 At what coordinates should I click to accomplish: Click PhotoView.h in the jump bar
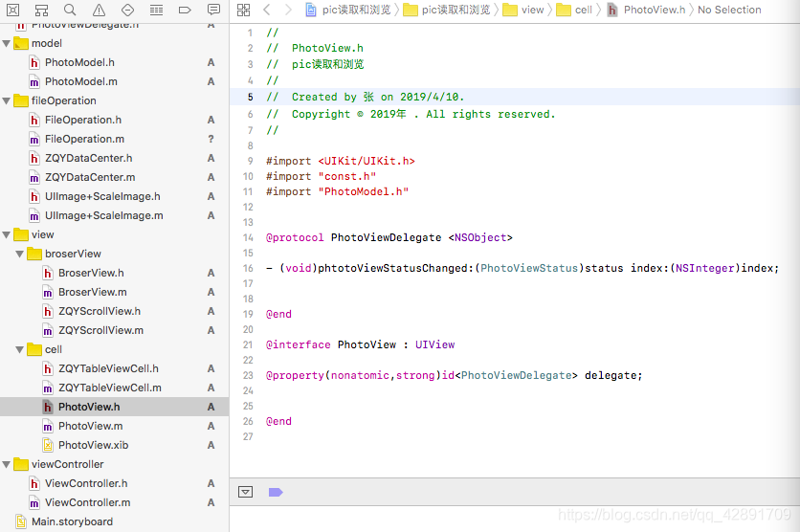(x=647, y=10)
